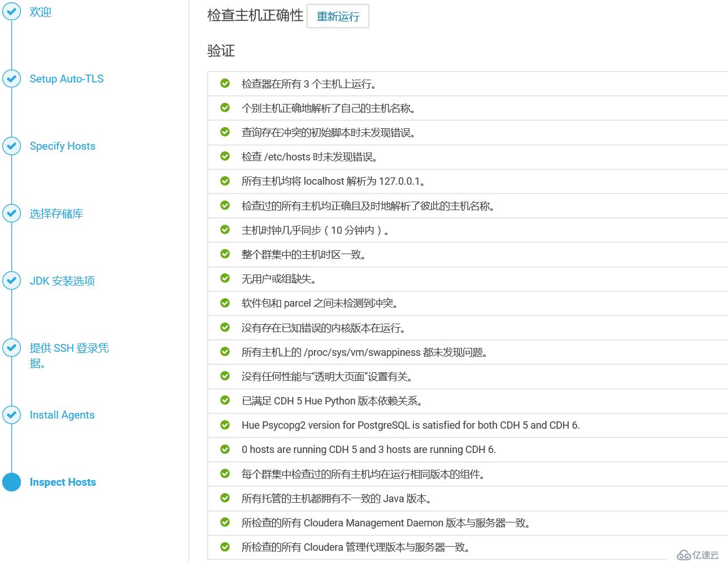Open Install Agents step
This screenshot has width=728, height=562.
[x=62, y=415]
